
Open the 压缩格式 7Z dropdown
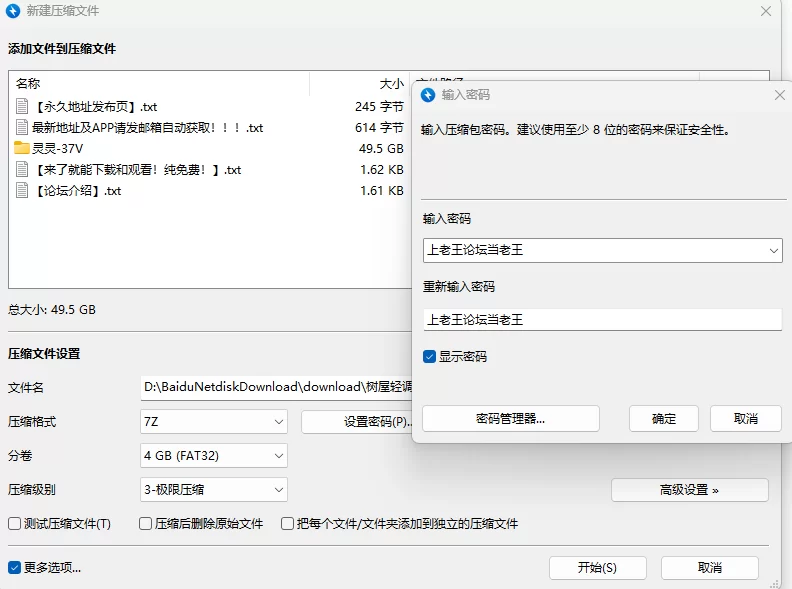tap(214, 421)
